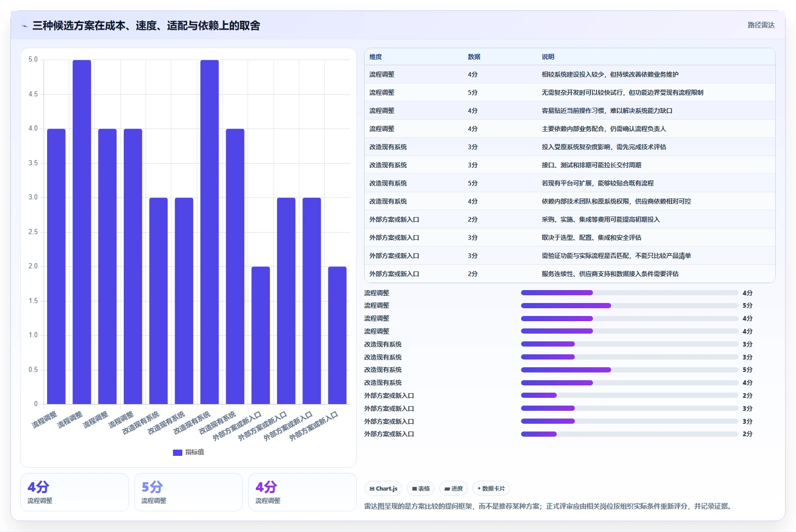The width and height of the screenshot is (796, 532).
Task: Click the 2.5 y-axis tick label
Action: pyautogui.click(x=33, y=232)
